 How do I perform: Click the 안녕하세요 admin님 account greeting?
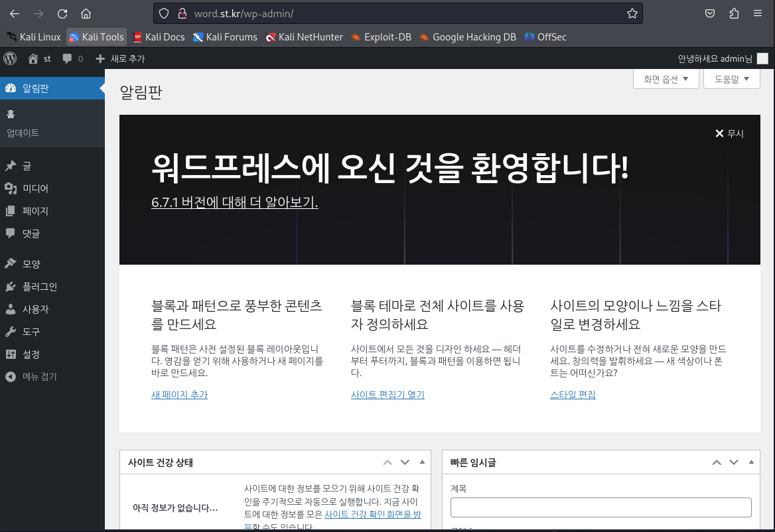tap(715, 59)
